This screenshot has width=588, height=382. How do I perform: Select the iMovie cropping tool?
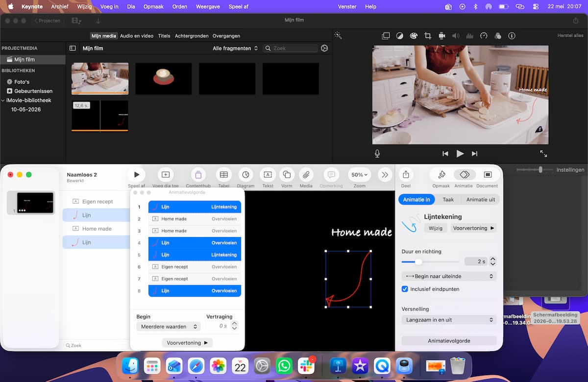(428, 36)
